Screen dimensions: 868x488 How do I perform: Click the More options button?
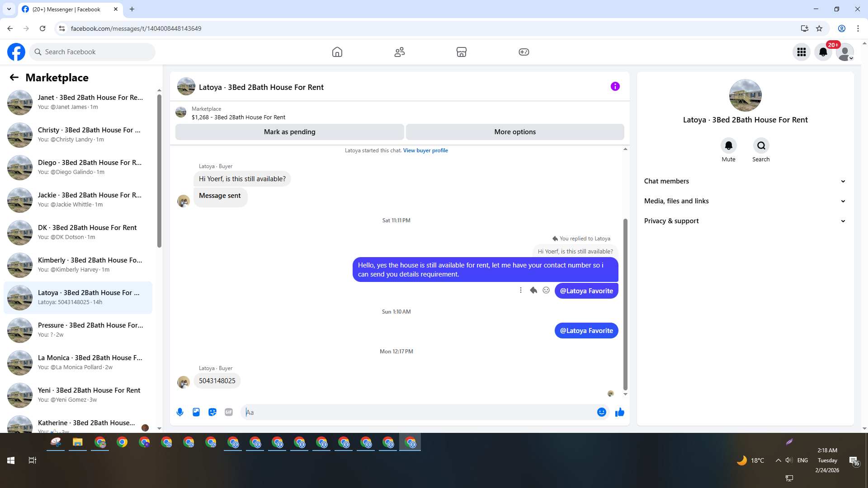click(x=515, y=132)
